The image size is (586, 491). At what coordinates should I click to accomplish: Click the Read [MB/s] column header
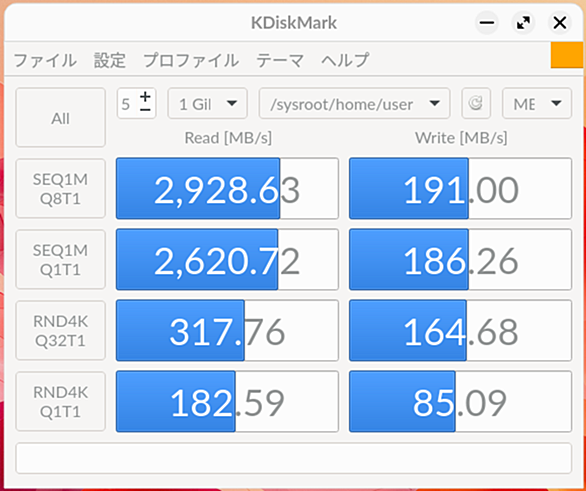point(228,138)
